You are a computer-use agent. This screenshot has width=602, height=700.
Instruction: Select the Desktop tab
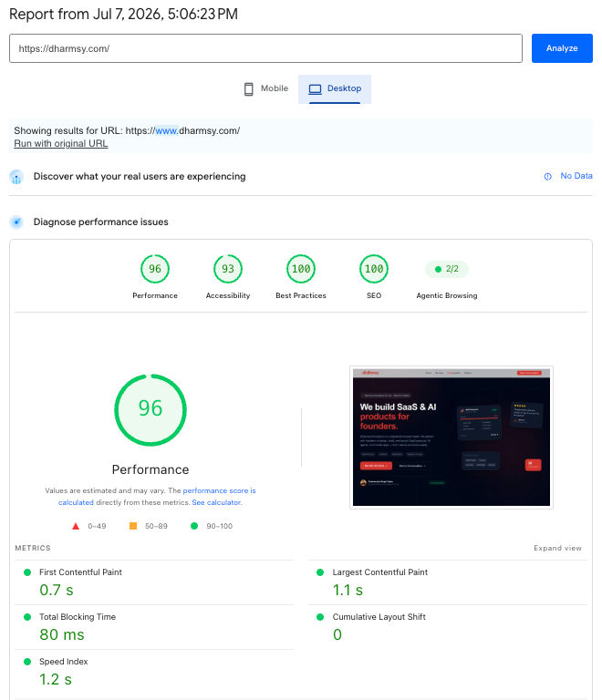click(335, 88)
